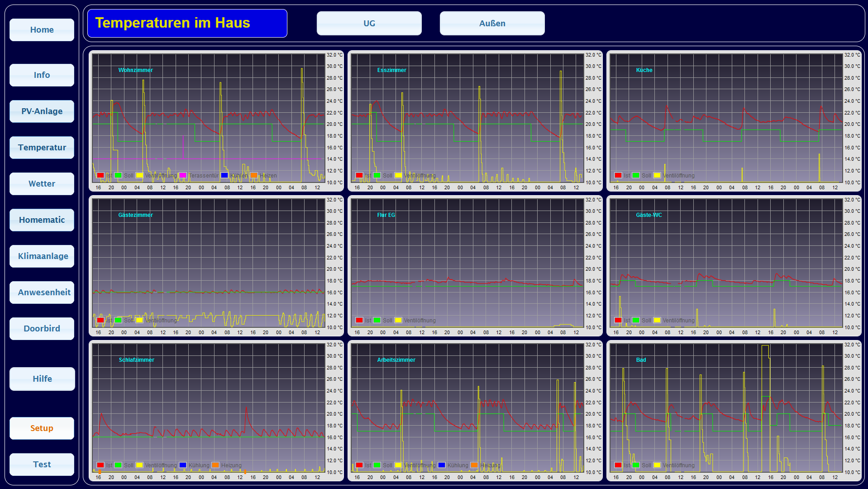Open the Homematic section

(x=42, y=220)
